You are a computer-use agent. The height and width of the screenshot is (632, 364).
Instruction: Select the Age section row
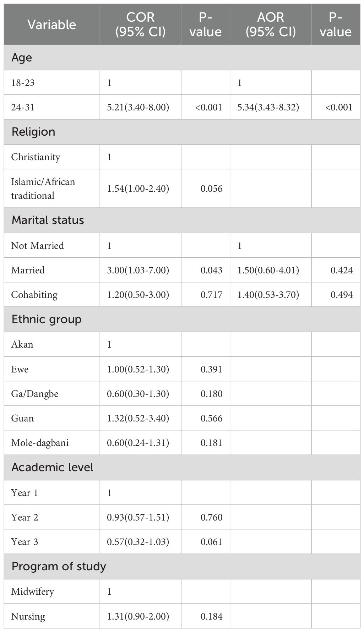click(22, 58)
